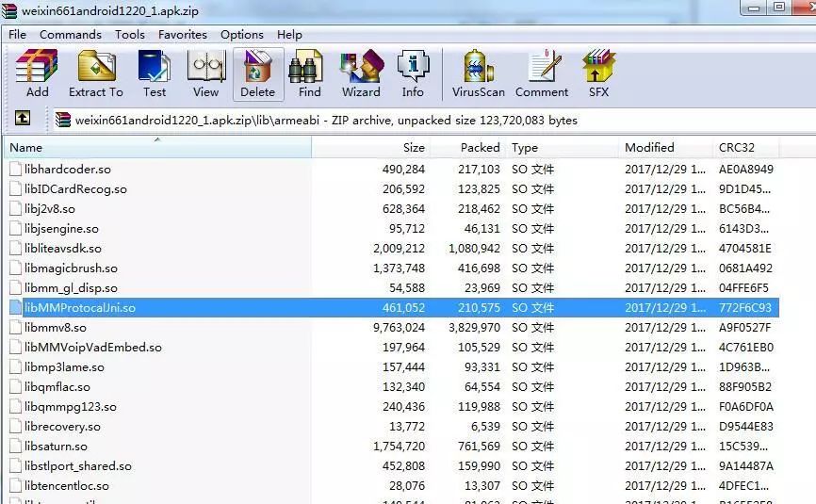This screenshot has width=816, height=504.
Task: Click the Delete toolbar icon
Action: (257, 73)
